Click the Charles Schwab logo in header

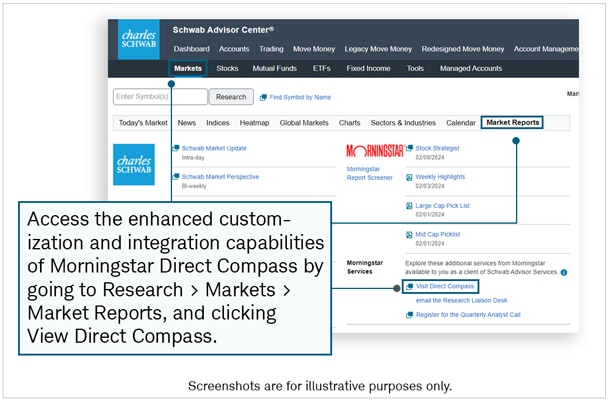(x=139, y=39)
